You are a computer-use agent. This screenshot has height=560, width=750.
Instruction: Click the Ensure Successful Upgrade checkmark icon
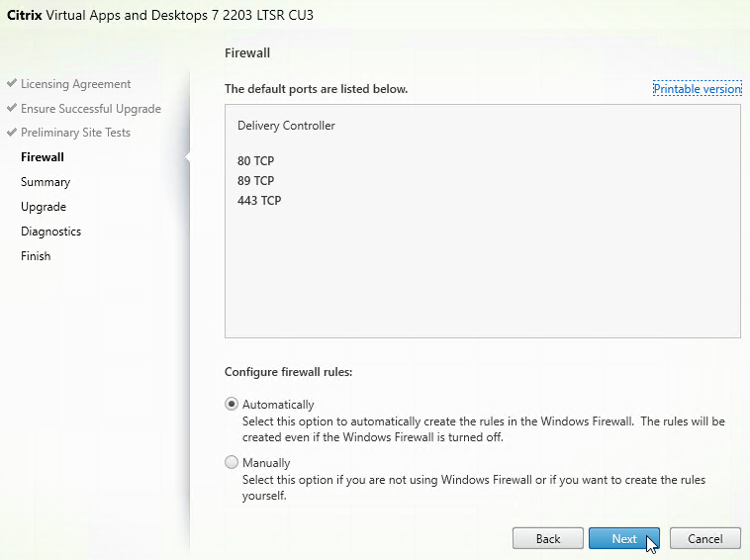12,108
